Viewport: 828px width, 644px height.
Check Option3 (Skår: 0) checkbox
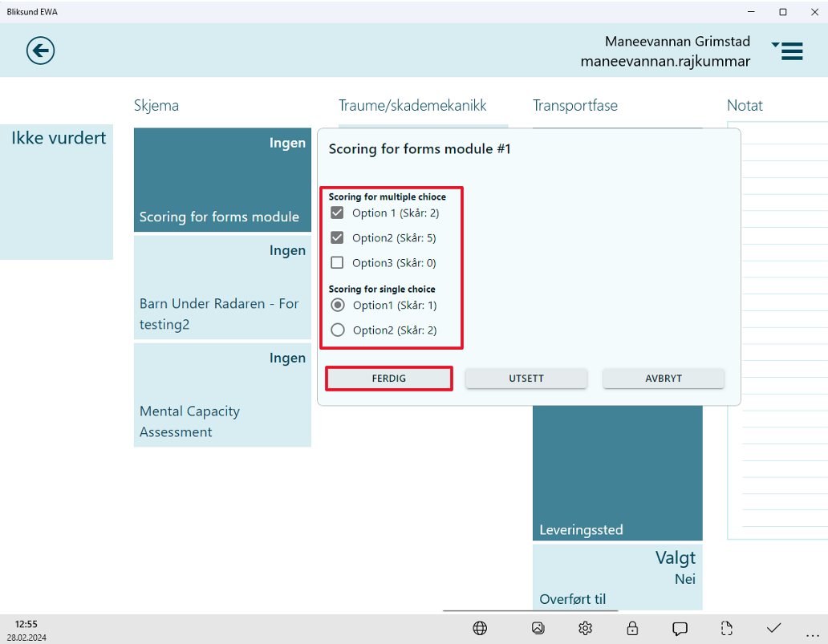337,262
